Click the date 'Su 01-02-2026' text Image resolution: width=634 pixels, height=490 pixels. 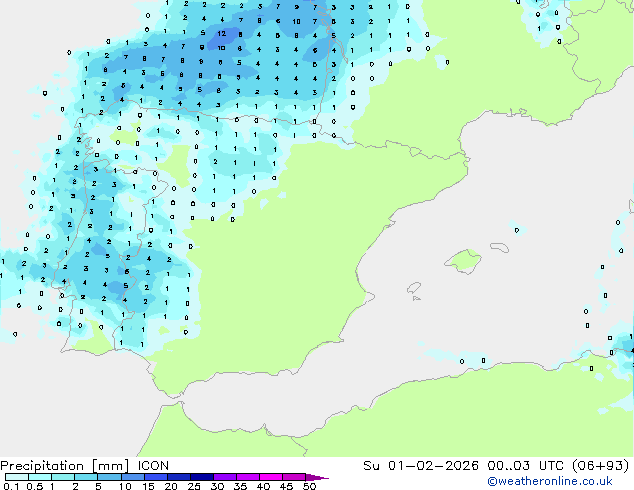click(x=421, y=466)
